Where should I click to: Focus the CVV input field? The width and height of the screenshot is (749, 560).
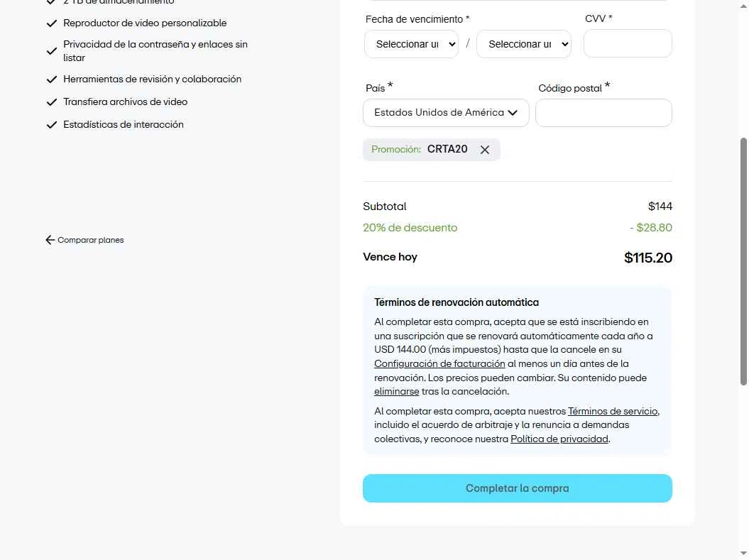pyautogui.click(x=628, y=44)
